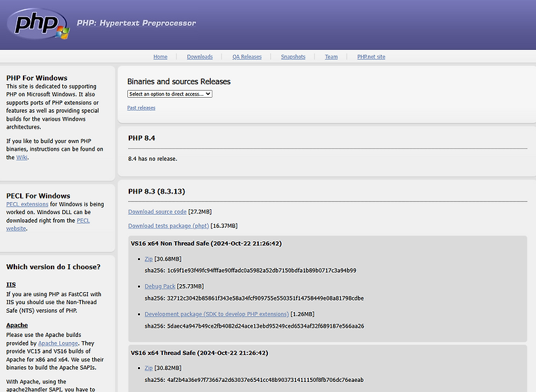Visit the PHP.net site nav link
The image size is (536, 392).
tap(371, 56)
